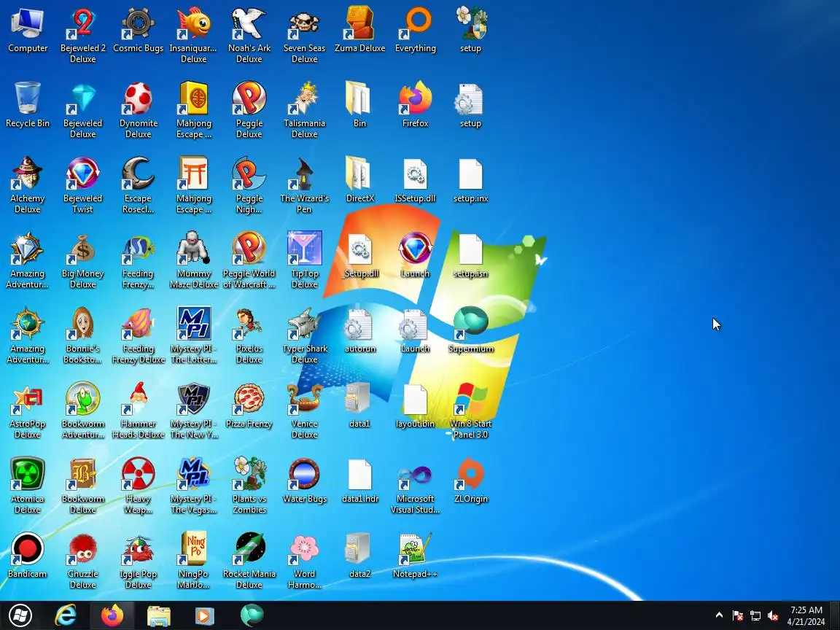This screenshot has height=630, width=840.
Task: Show hidden tray icons arrow
Action: click(719, 615)
